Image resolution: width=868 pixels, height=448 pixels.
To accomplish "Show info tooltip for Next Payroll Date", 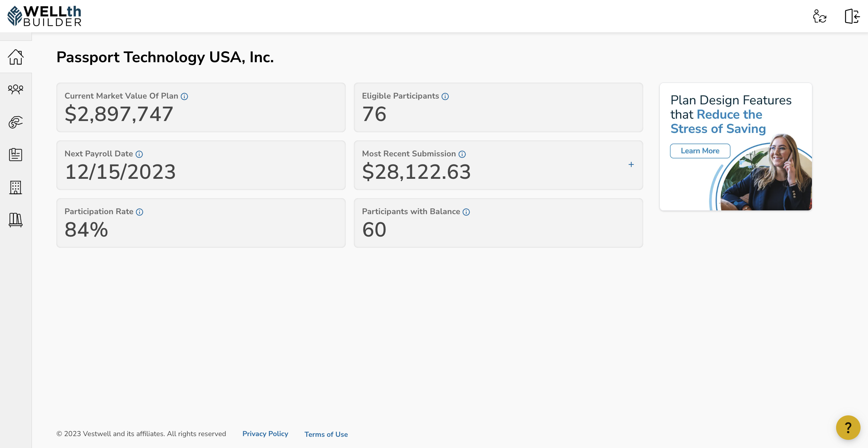I will [139, 154].
